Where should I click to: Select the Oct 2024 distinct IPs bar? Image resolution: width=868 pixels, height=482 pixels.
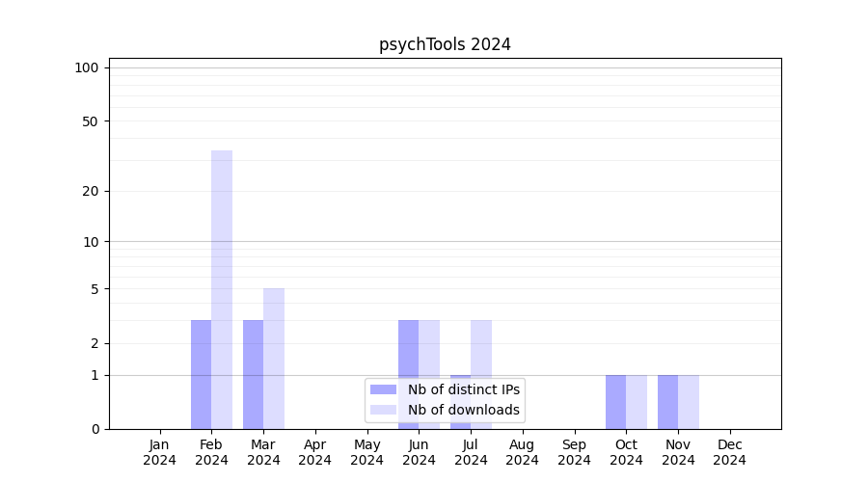(615, 401)
